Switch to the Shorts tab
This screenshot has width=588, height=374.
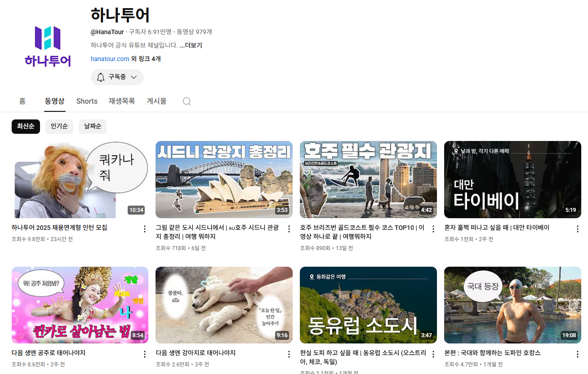click(x=87, y=101)
